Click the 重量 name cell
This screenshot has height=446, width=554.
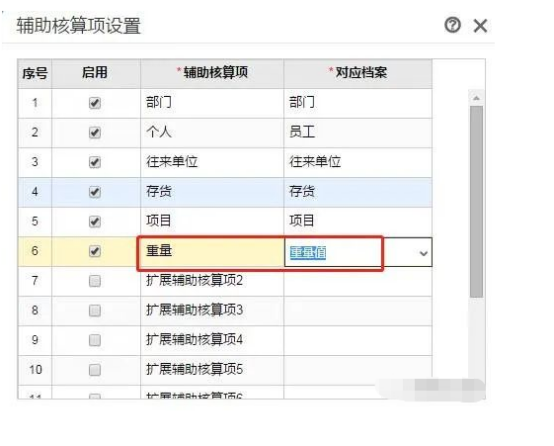click(x=212, y=251)
